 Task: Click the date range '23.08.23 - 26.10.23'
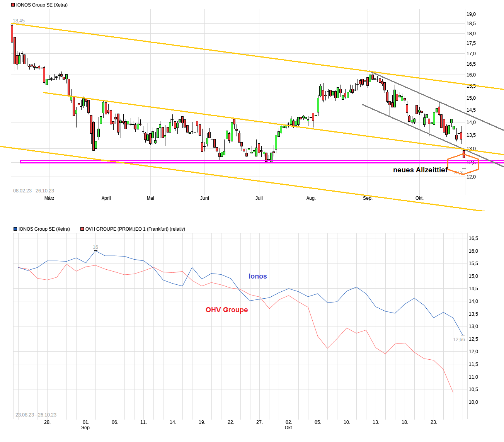(36, 414)
